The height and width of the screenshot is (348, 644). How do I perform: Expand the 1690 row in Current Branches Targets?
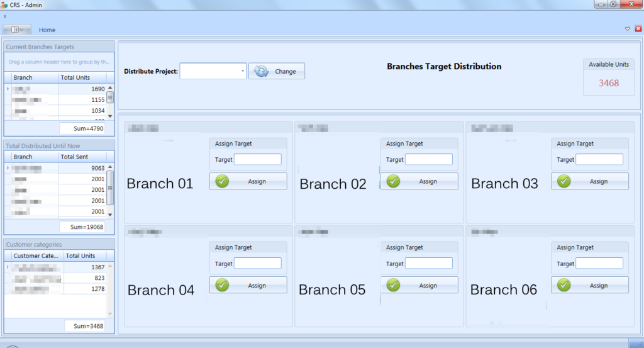pos(8,89)
